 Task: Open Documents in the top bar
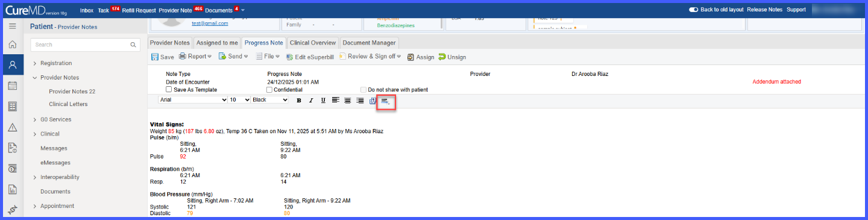(218, 10)
